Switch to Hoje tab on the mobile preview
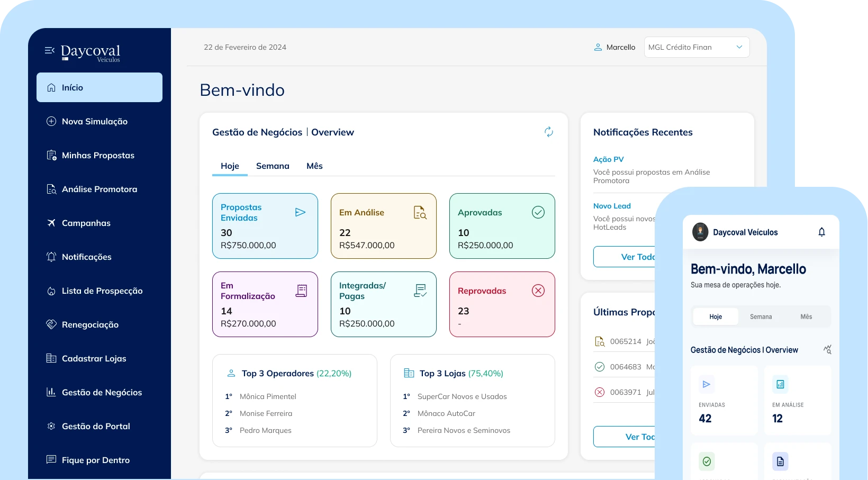The width and height of the screenshot is (868, 480). click(716, 316)
